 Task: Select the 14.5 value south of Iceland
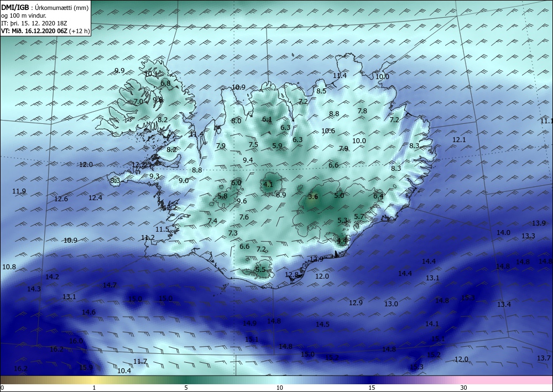point(322,325)
